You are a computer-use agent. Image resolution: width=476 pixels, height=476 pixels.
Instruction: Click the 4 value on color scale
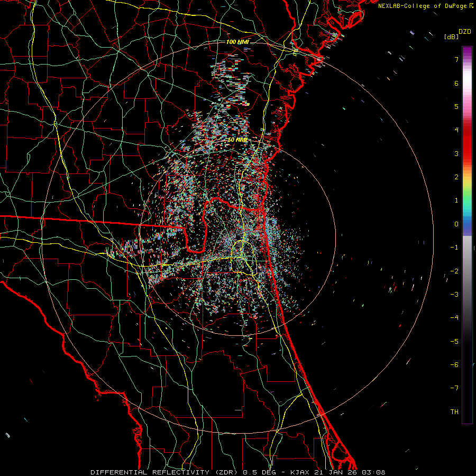click(456, 130)
